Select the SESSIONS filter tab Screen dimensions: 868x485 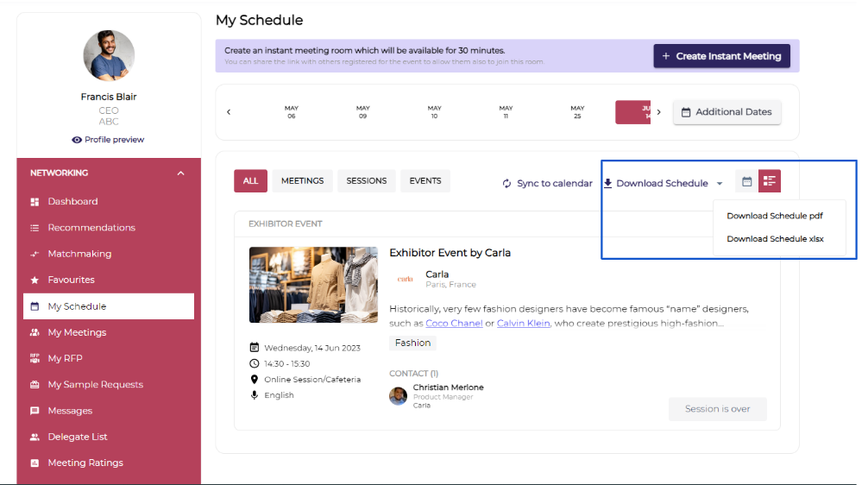(366, 181)
